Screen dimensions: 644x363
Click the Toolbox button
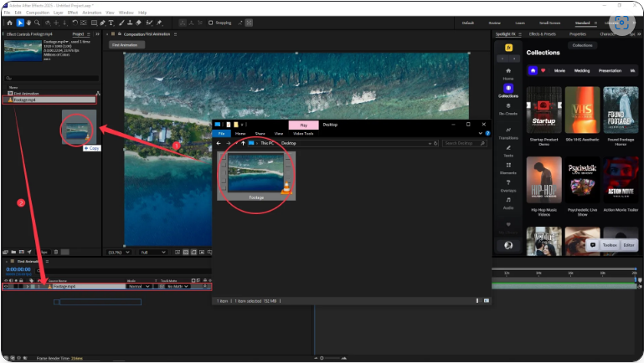pos(610,245)
